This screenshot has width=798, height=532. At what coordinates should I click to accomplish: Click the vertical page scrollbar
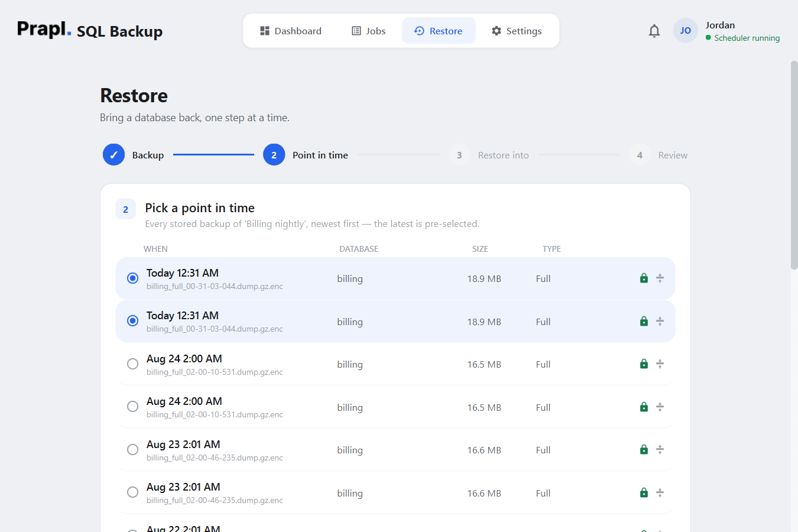coord(794,166)
